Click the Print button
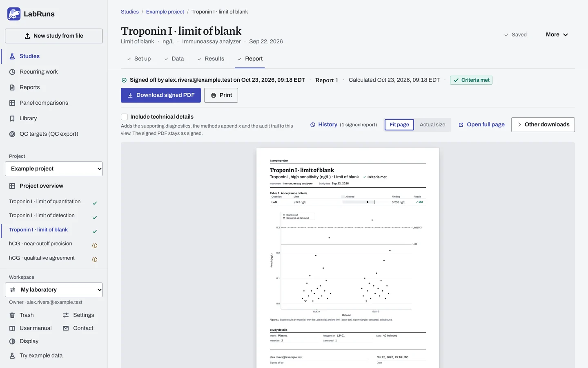The width and height of the screenshot is (588, 368). pos(221,95)
